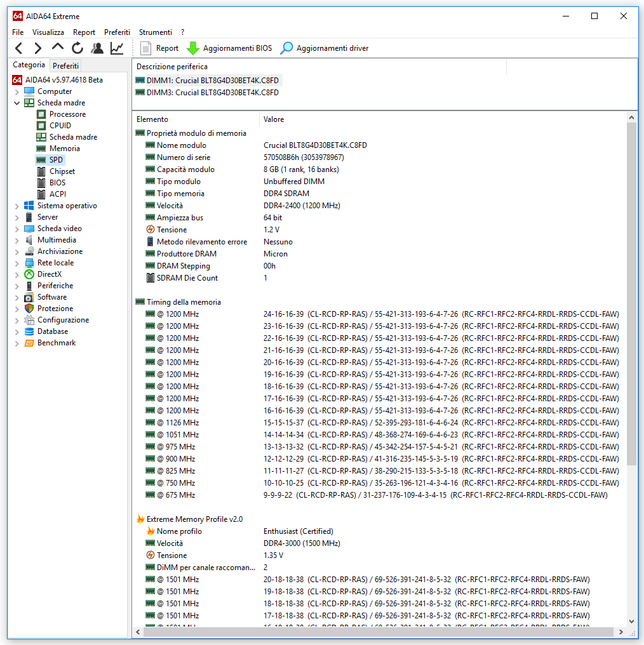Viewport: 644px width, 645px height.
Task: Go back with the left arrow icon
Action: point(18,48)
